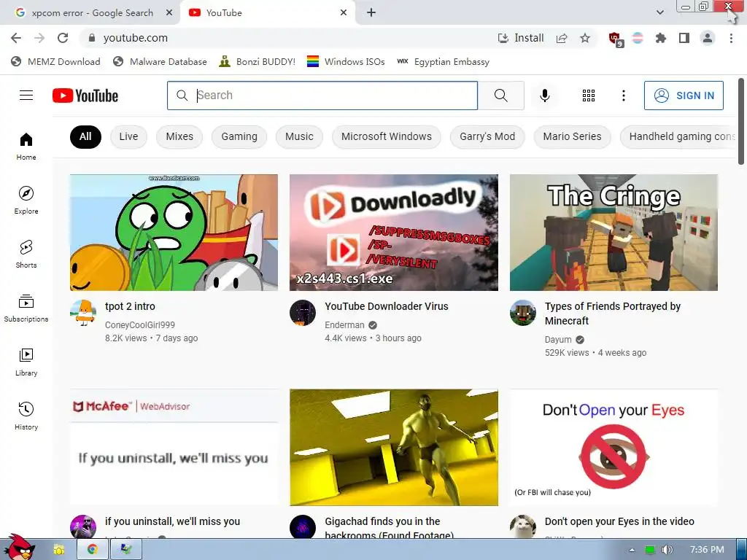The image size is (747, 560).
Task: Close the xpcom error Google Search tab
Action: (x=169, y=13)
